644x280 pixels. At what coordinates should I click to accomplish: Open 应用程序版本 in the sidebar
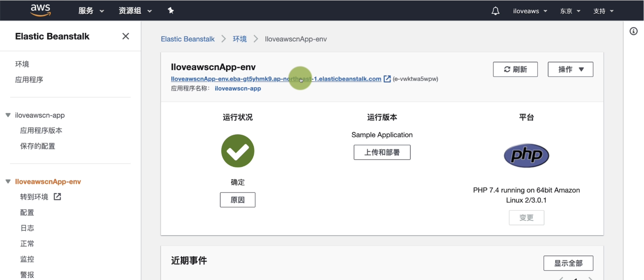41,131
